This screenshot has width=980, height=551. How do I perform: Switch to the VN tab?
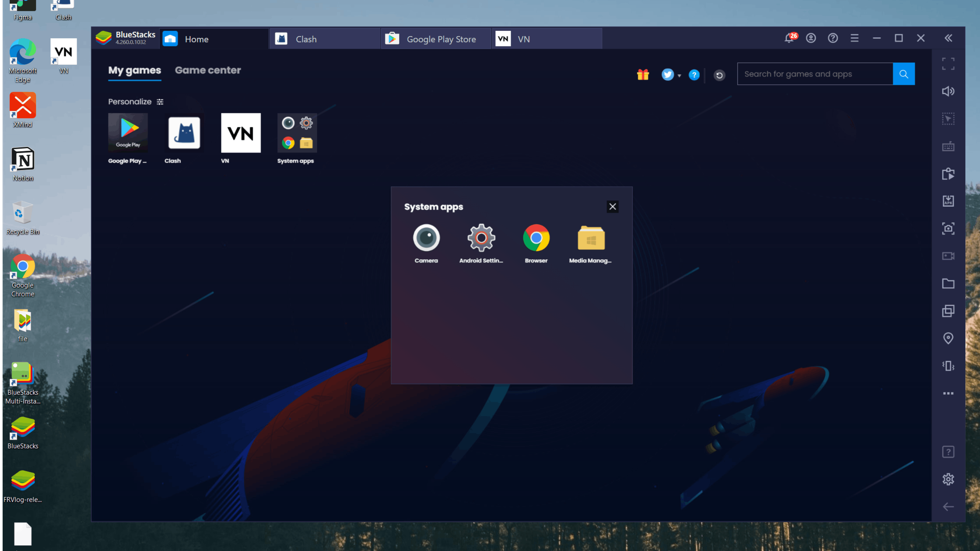pyautogui.click(x=547, y=39)
